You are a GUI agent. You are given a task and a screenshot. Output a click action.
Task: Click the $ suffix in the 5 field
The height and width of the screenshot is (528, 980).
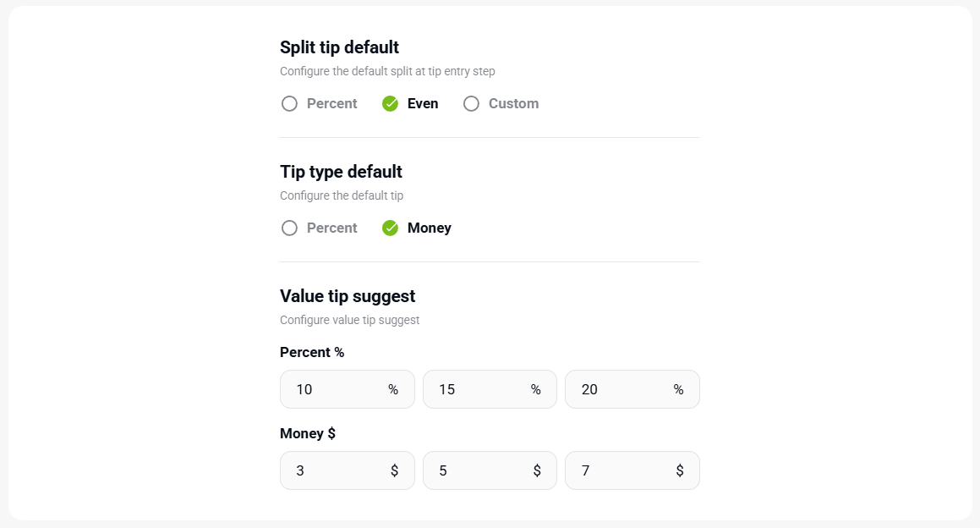537,470
